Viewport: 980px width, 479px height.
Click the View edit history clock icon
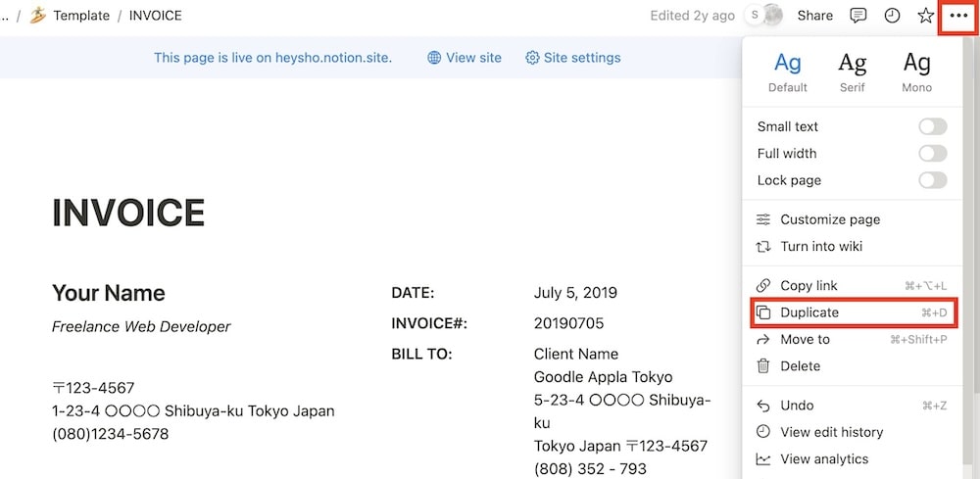point(763,432)
